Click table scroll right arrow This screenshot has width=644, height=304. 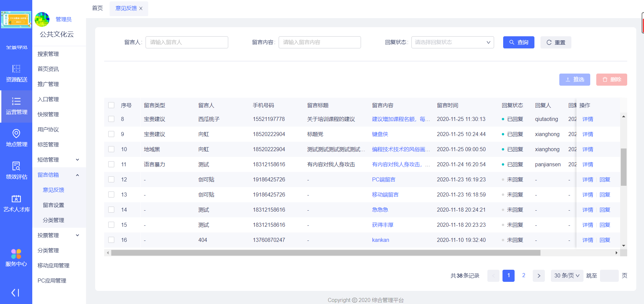coord(616,253)
